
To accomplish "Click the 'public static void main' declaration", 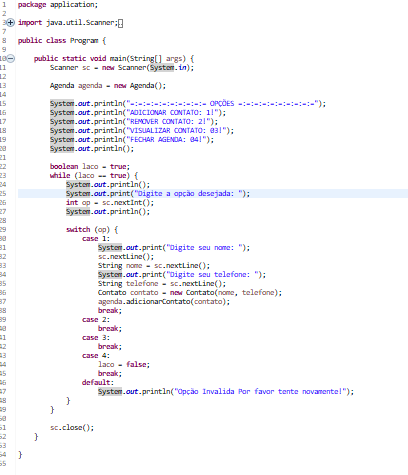I will coord(114,59).
